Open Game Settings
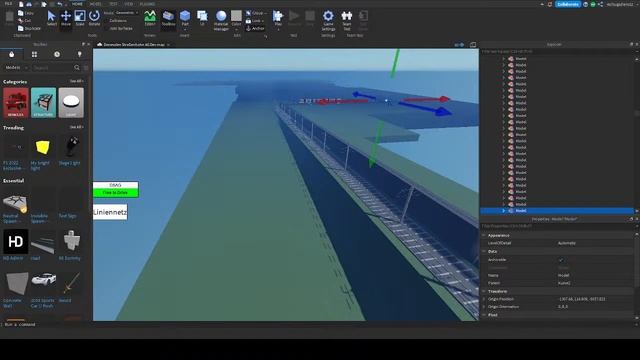 pos(328,20)
